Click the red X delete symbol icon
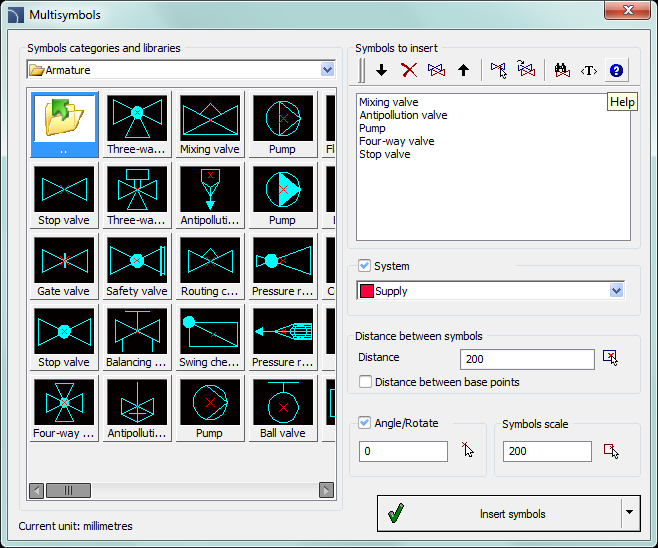 (408, 70)
